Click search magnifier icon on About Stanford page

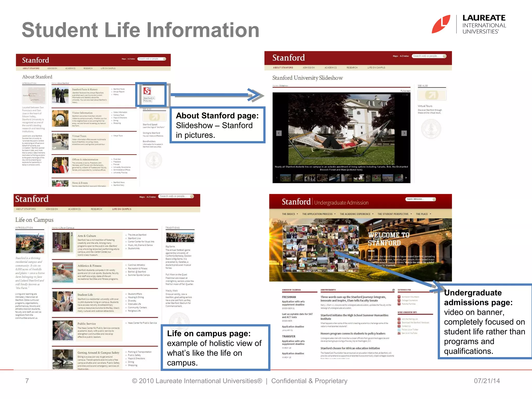(x=164, y=59)
